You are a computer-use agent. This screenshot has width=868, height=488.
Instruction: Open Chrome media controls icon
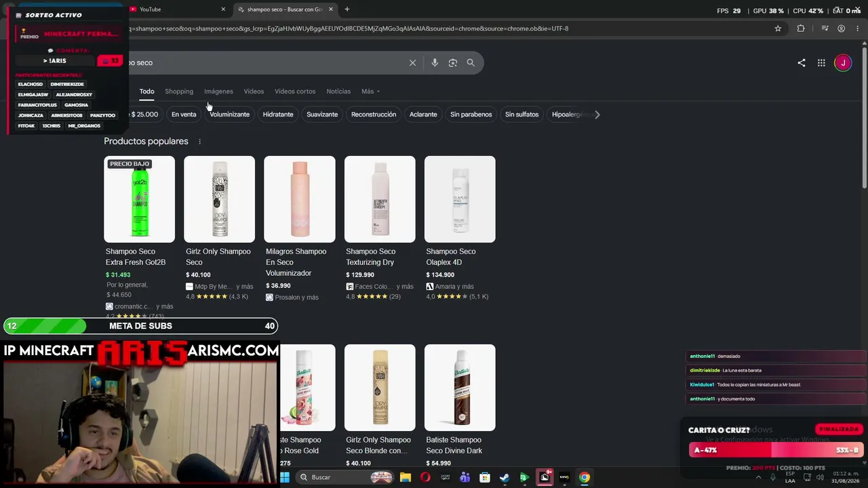pyautogui.click(x=825, y=28)
